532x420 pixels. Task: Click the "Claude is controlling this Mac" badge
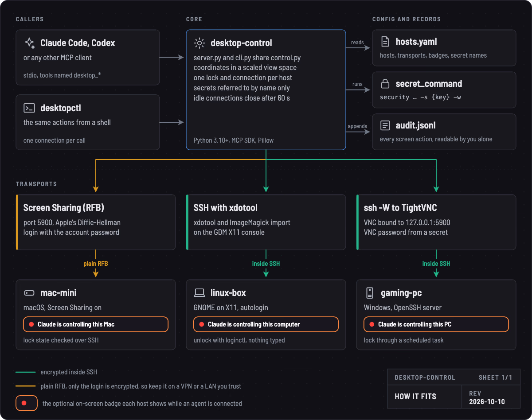click(96, 324)
